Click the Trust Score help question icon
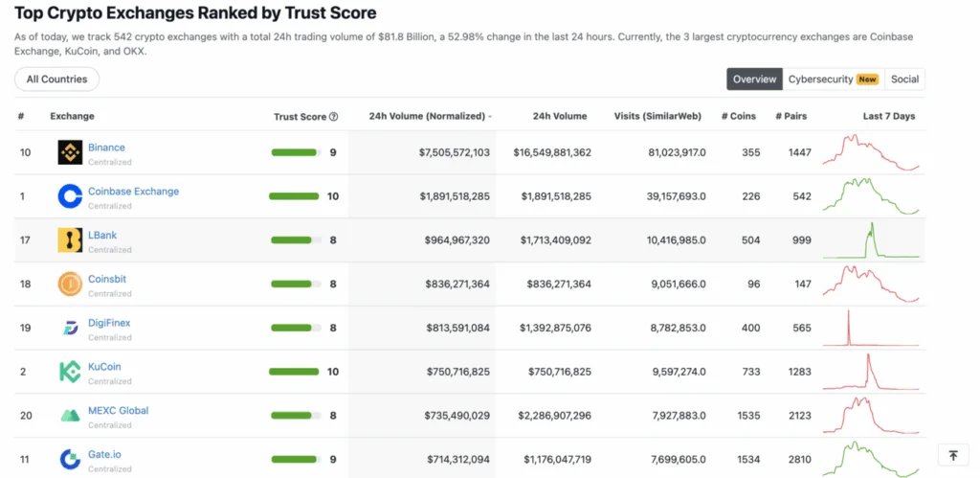 [334, 117]
